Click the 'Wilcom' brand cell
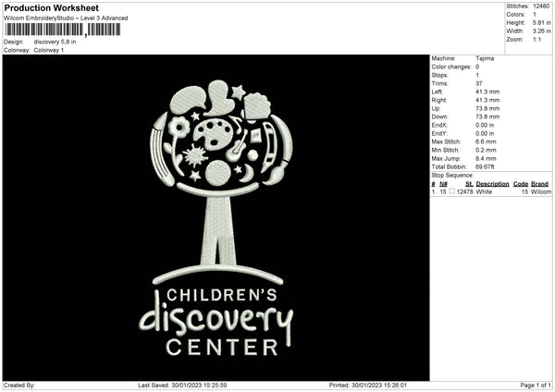555x392 pixels. pos(541,191)
